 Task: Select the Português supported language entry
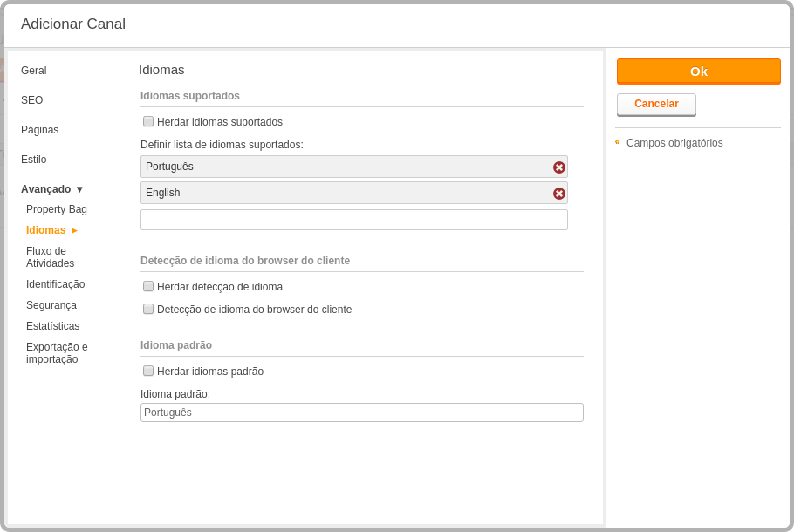(x=354, y=167)
